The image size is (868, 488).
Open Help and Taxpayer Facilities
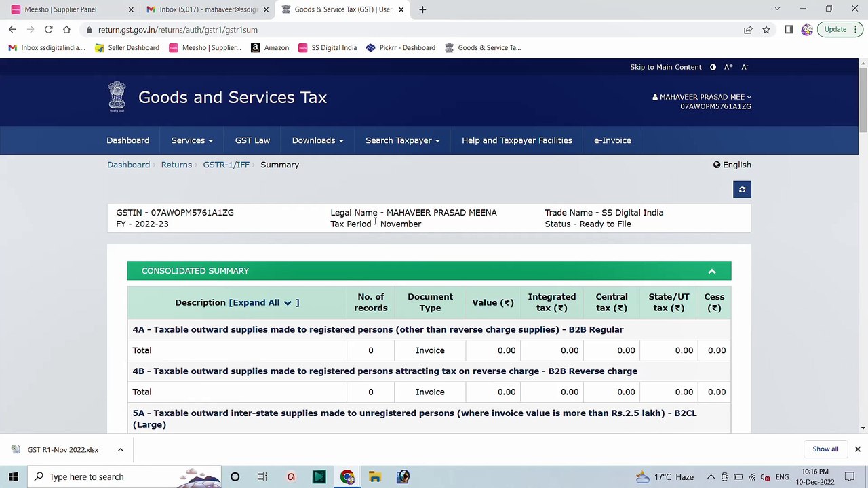click(517, 140)
